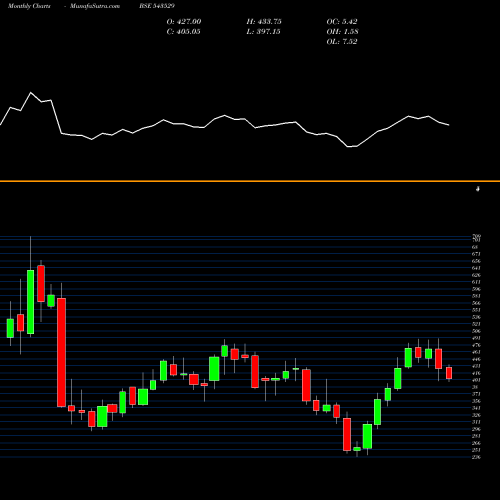This screenshot has width=500, height=500.
Task: Click the 236 price axis label
Action: point(476,457)
